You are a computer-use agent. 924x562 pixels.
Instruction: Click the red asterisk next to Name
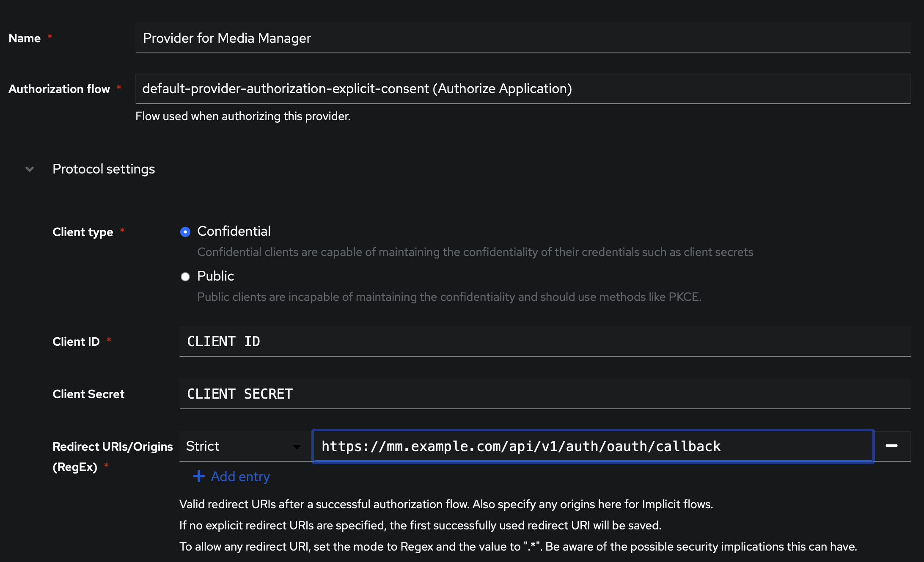49,37
